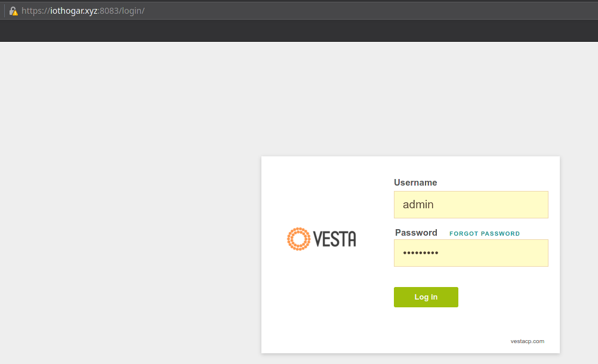This screenshot has width=598, height=364.
Task: Open the Forgot Password link
Action: click(x=484, y=234)
